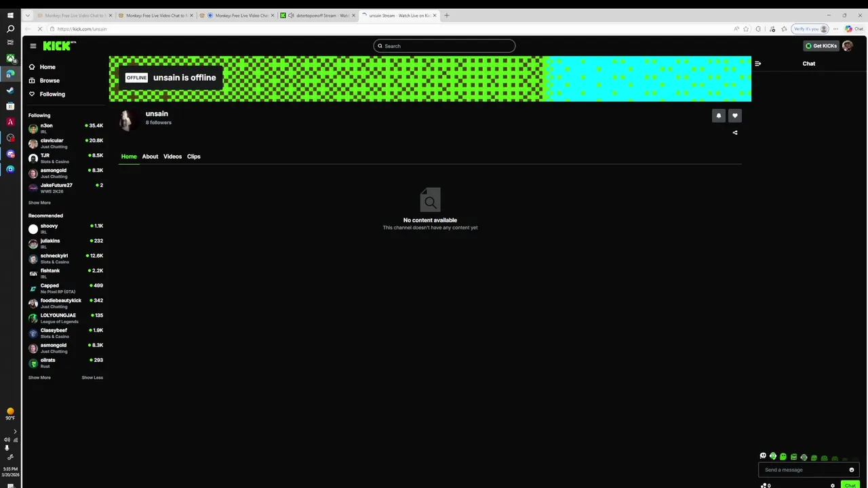Open the browser tab list dropdown chevron

(27, 15)
